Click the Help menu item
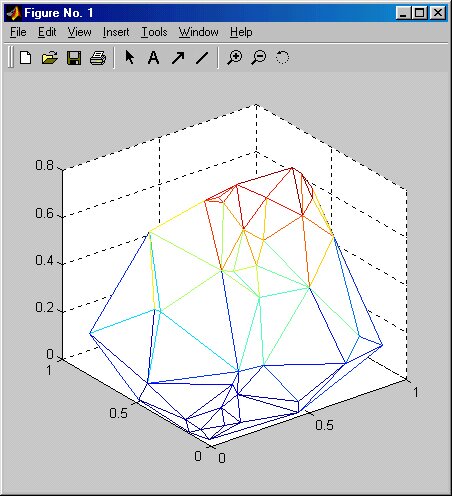Image resolution: width=452 pixels, height=496 pixels. pyautogui.click(x=241, y=32)
